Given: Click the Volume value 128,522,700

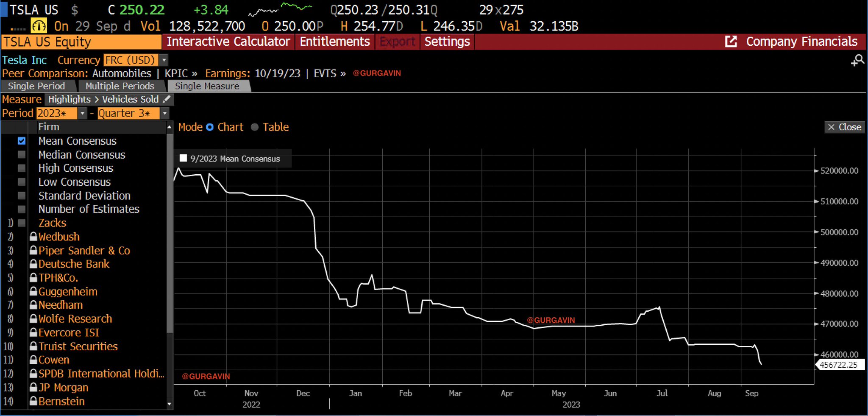Looking at the screenshot, I should click(x=207, y=26).
